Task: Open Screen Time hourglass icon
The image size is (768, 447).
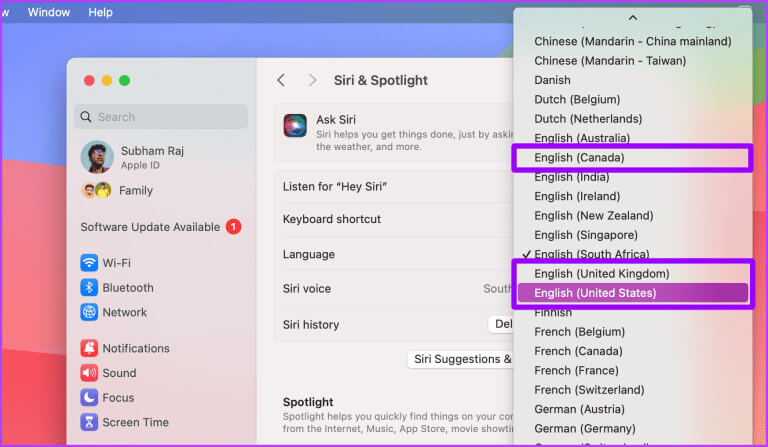Action: (x=89, y=422)
